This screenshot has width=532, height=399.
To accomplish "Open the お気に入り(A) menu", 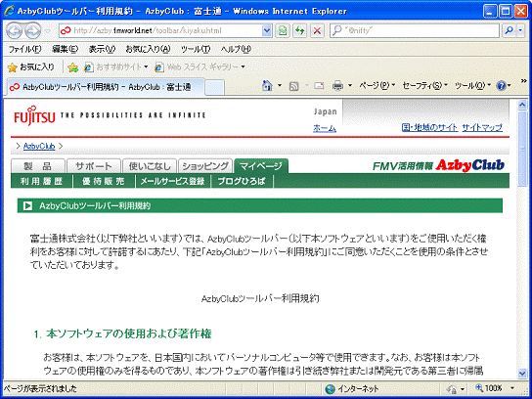I will click(148, 49).
